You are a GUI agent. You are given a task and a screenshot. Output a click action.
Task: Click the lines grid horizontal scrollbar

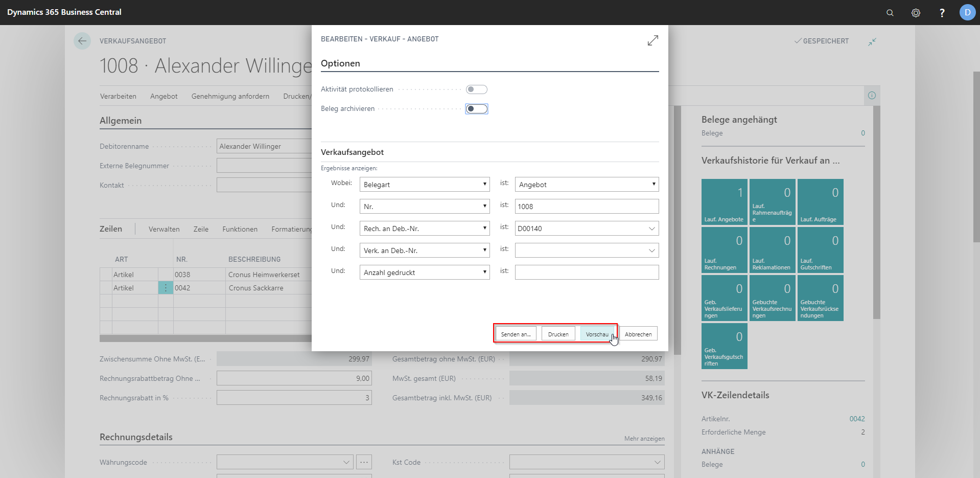(x=205, y=338)
